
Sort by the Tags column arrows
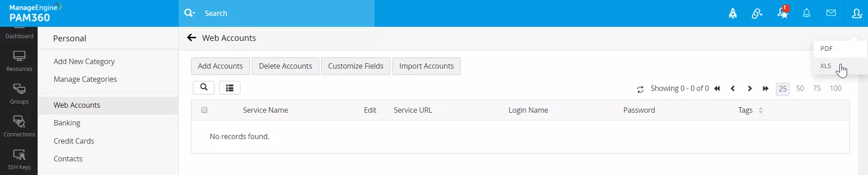[x=761, y=110]
